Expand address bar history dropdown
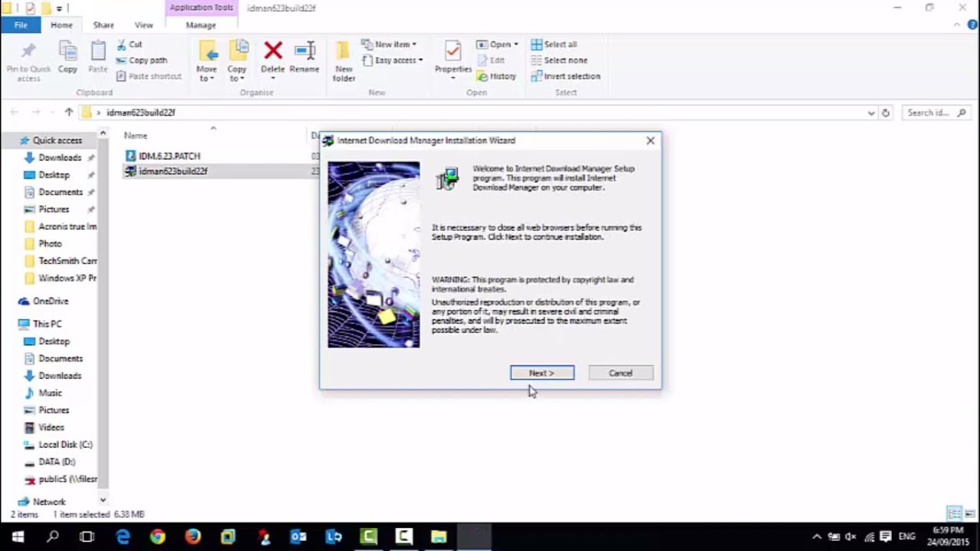 click(x=871, y=112)
